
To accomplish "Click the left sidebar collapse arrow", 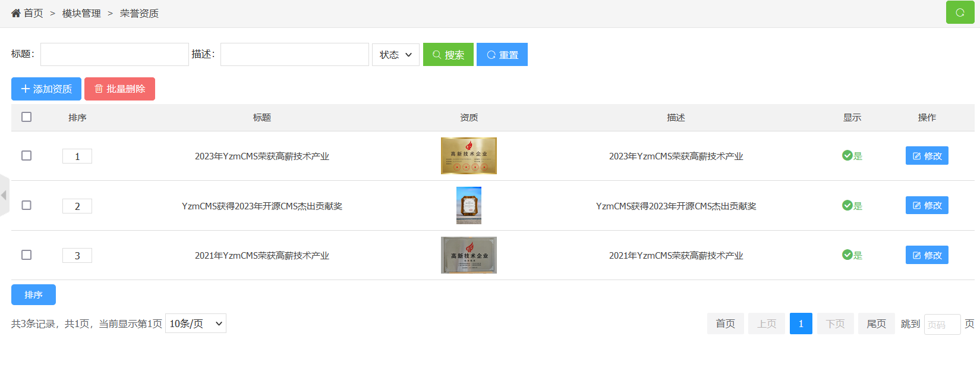I will [4, 195].
